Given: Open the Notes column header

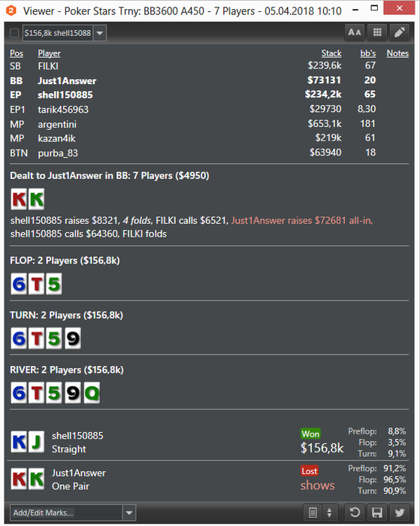Looking at the screenshot, I should 397,53.
